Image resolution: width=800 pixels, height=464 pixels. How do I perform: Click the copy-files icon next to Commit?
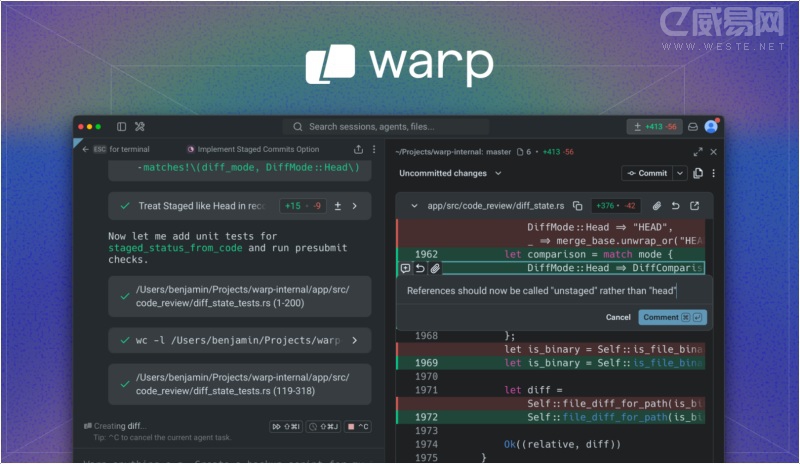(698, 173)
